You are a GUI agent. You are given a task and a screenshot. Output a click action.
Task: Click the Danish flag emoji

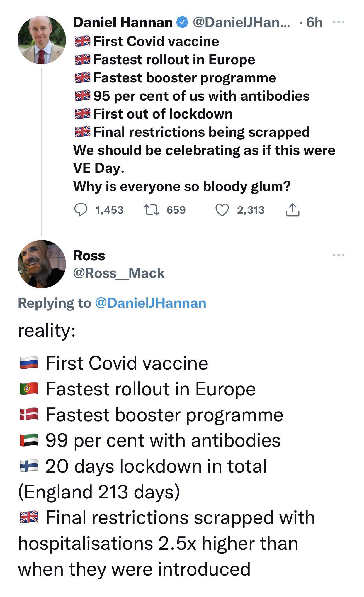pos(29,415)
